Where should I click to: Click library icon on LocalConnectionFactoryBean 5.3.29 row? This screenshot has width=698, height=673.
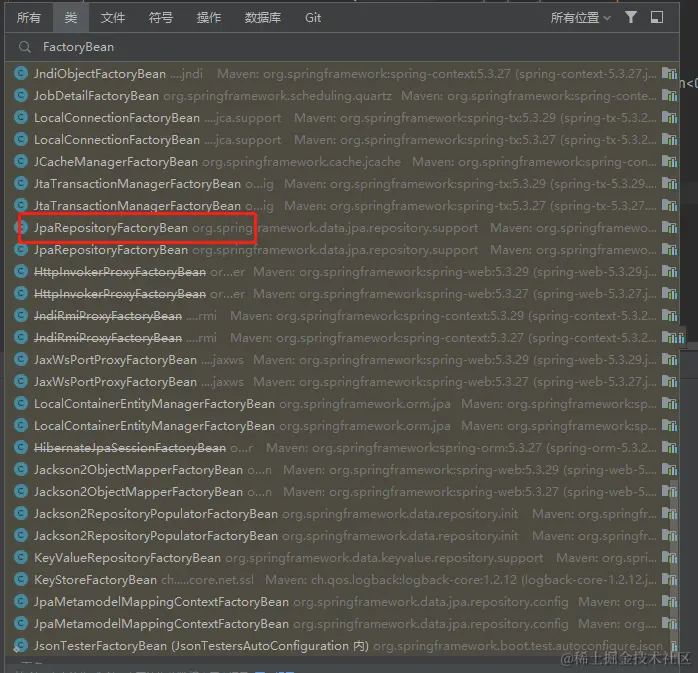669,118
